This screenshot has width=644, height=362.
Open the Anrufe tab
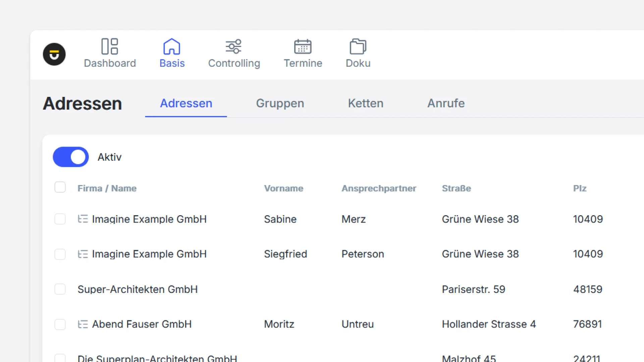[x=446, y=103]
